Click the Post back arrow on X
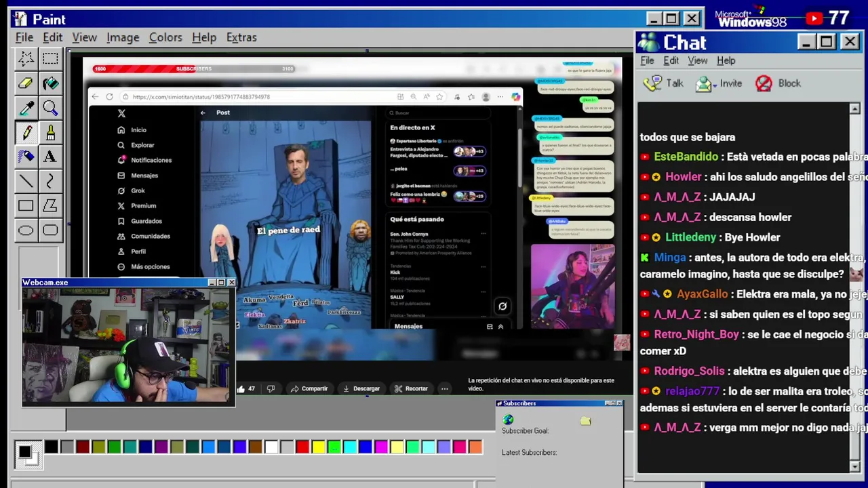 tap(203, 113)
